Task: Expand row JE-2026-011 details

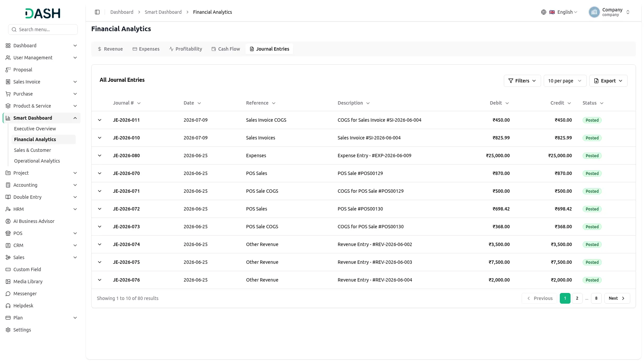Action: [100, 120]
